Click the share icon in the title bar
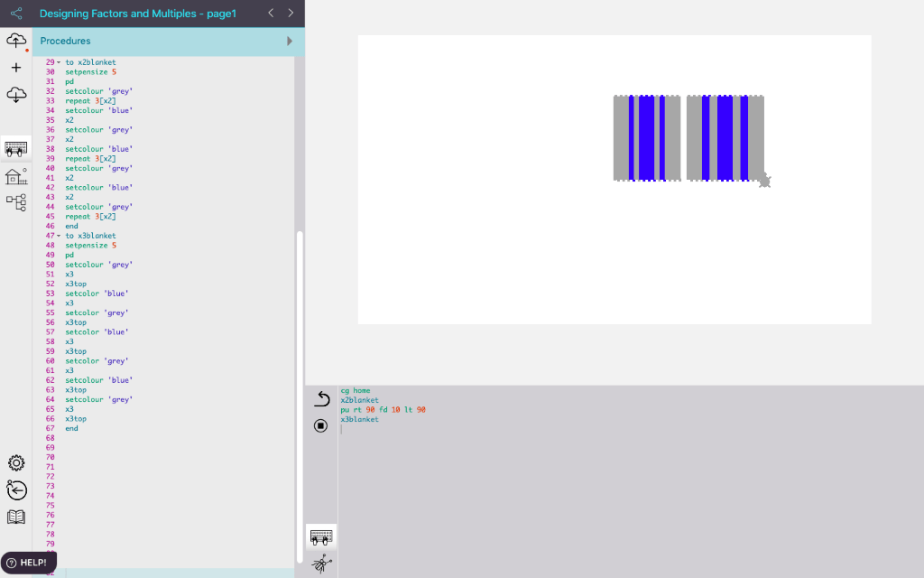 coord(15,14)
